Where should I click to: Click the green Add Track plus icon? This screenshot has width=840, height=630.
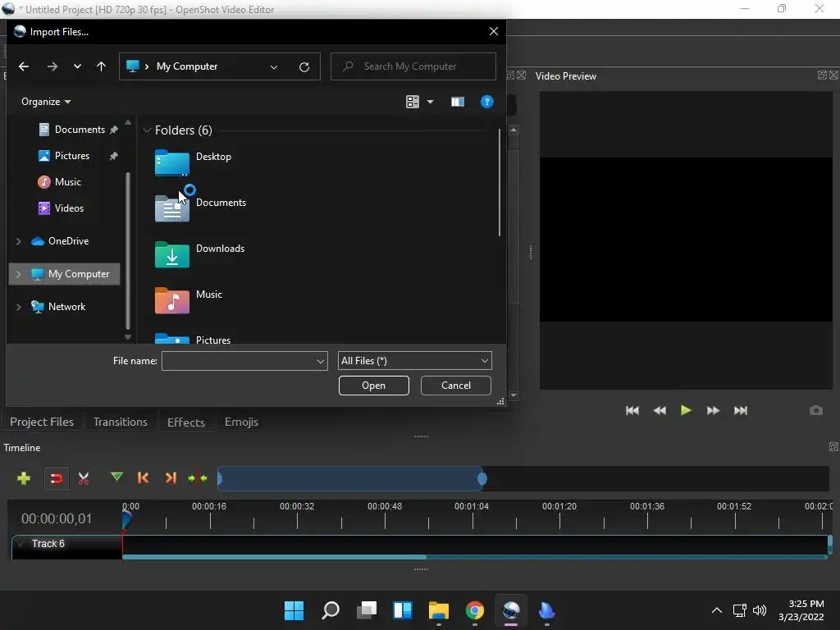point(24,478)
